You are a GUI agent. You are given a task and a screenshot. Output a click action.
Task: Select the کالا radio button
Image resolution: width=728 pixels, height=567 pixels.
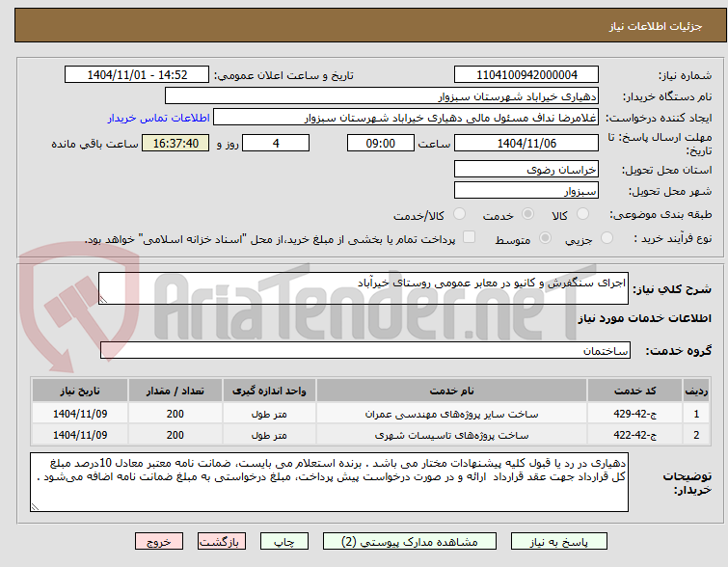[582, 214]
